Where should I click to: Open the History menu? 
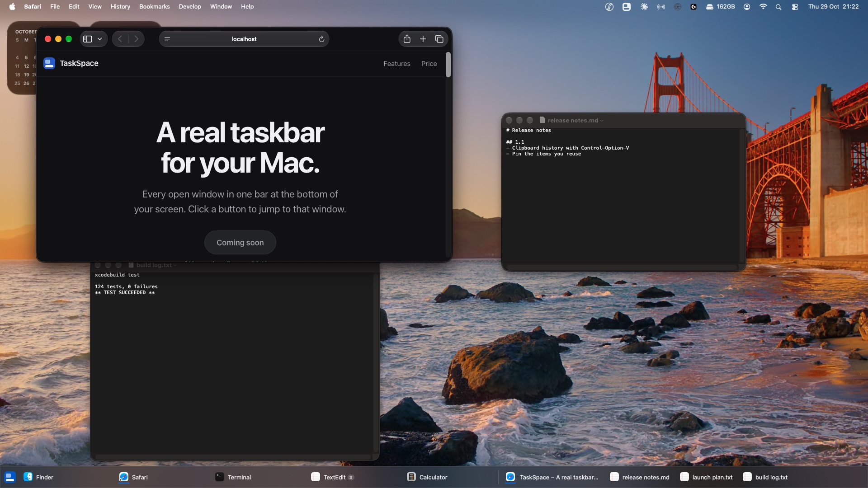[x=120, y=6]
